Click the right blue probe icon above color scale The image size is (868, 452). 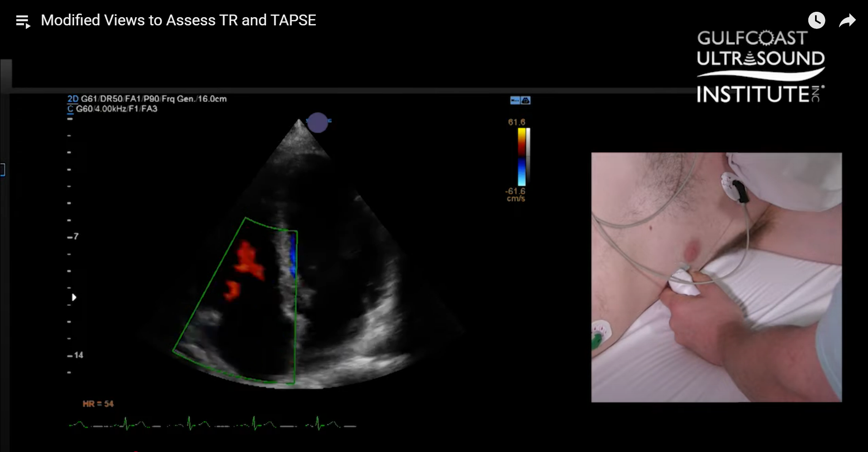(525, 101)
